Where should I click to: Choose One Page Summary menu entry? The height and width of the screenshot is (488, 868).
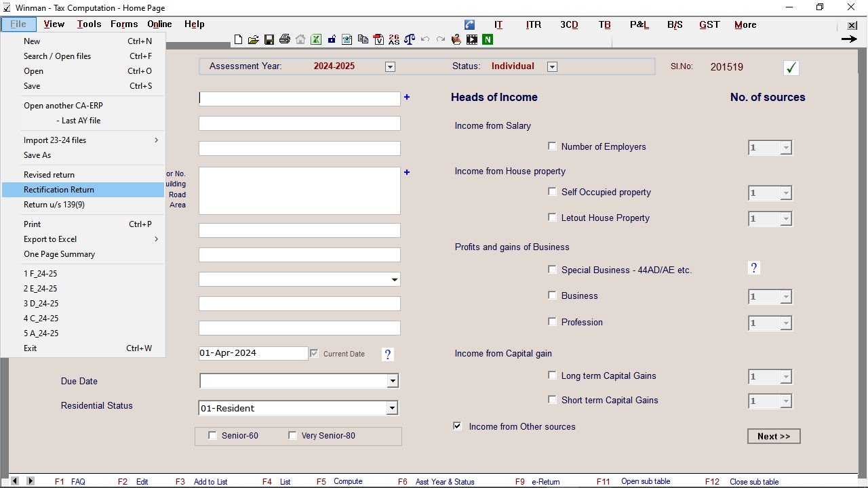83,254
